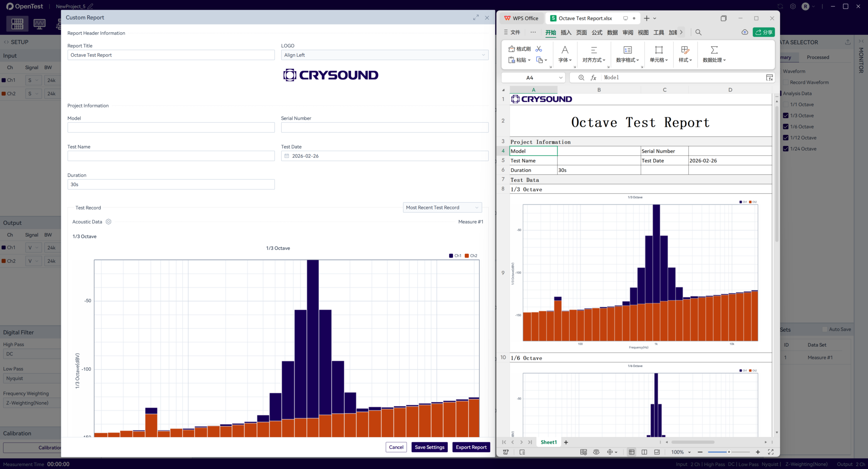Expand the Custom Report dialog to fullscreen
The width and height of the screenshot is (868, 469).
coord(476,17)
